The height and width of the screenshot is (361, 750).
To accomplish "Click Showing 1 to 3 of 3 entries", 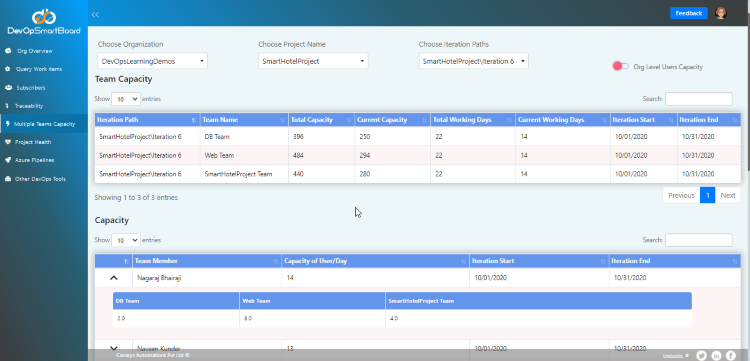I will [x=136, y=197].
